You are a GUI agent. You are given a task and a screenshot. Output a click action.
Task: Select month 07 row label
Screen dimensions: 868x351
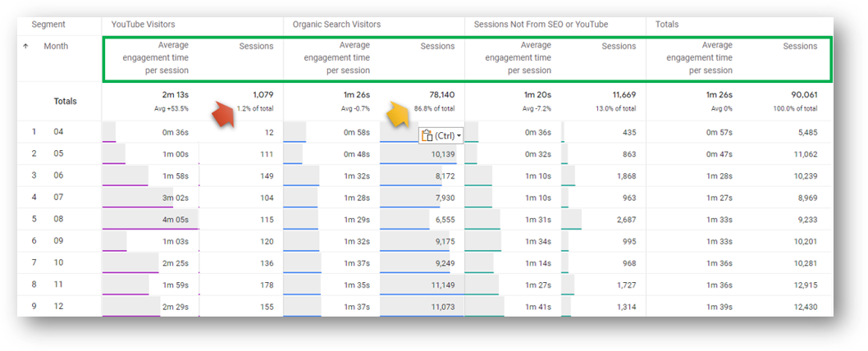pyautogui.click(x=59, y=198)
